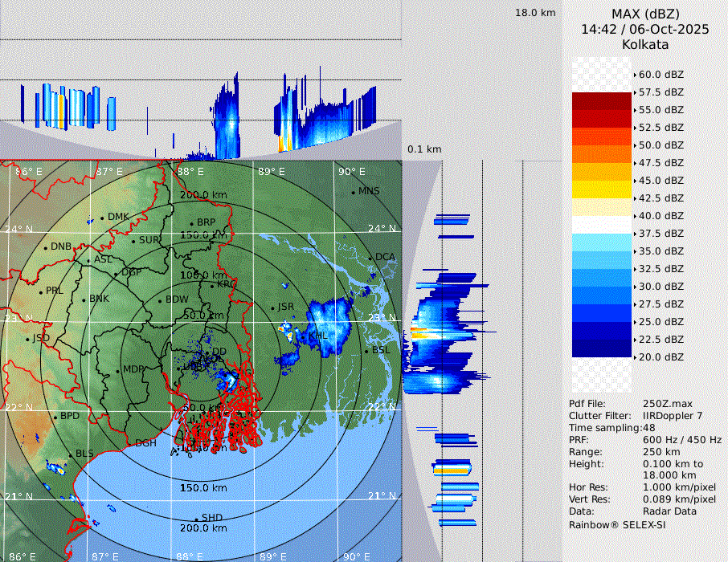Select the DMK station dot

[x=104, y=217]
